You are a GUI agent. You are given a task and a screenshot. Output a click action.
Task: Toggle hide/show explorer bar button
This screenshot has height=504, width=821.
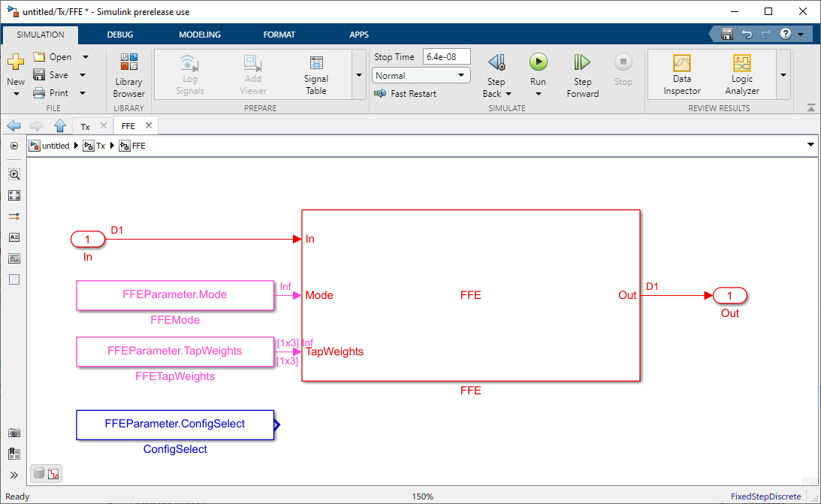(x=14, y=146)
